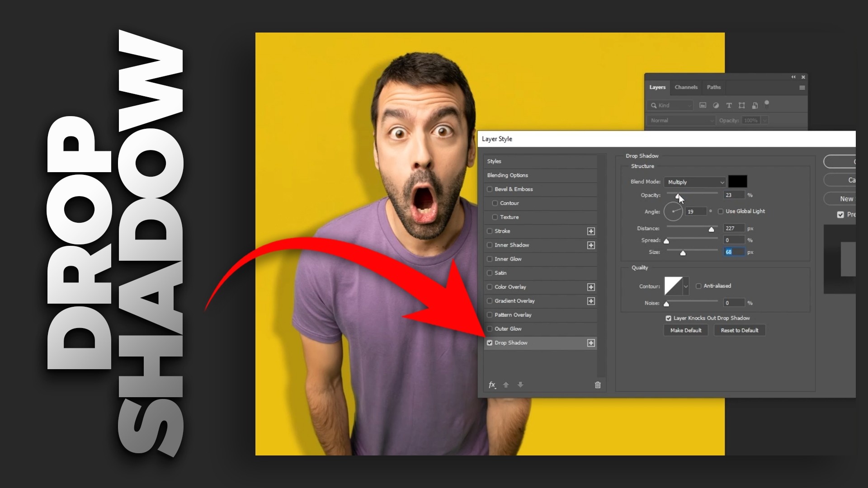Add another Stroke effect with plus icon

coord(591,231)
